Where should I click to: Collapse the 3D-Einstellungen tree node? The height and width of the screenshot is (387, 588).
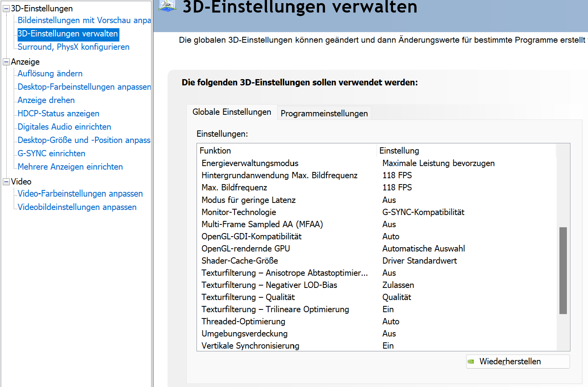6,9
